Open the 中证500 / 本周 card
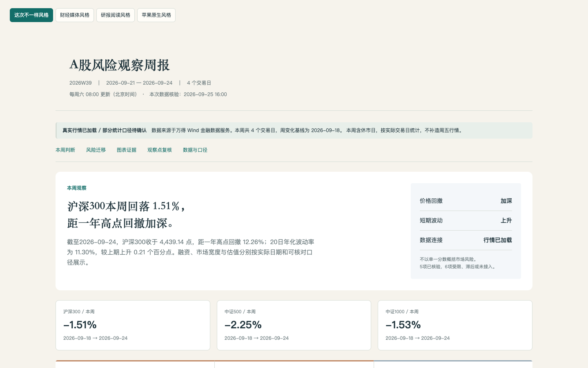 [294, 325]
